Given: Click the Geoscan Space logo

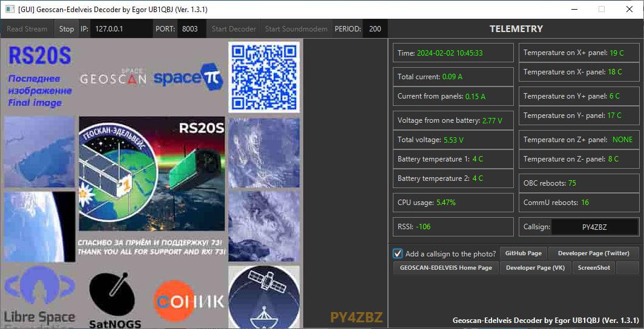Looking at the screenshot, I should 113,76.
